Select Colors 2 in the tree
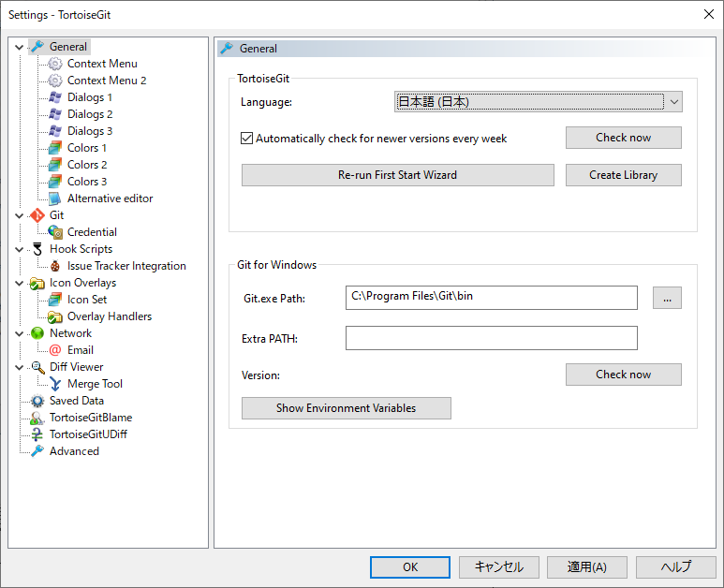 click(x=87, y=165)
